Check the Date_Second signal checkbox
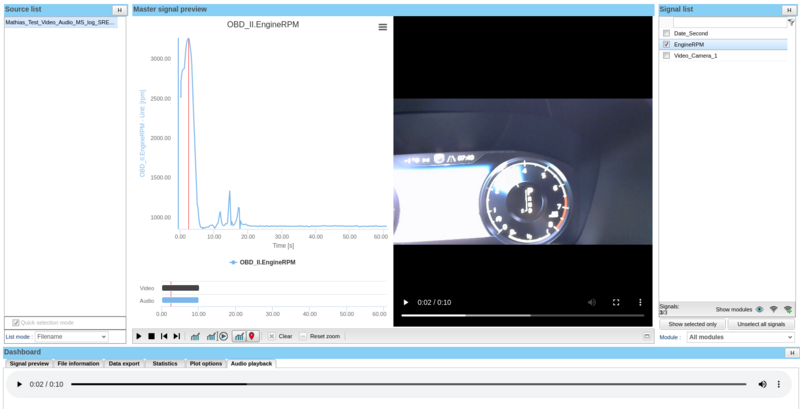Viewport: 800px width, 409px height. click(x=667, y=33)
